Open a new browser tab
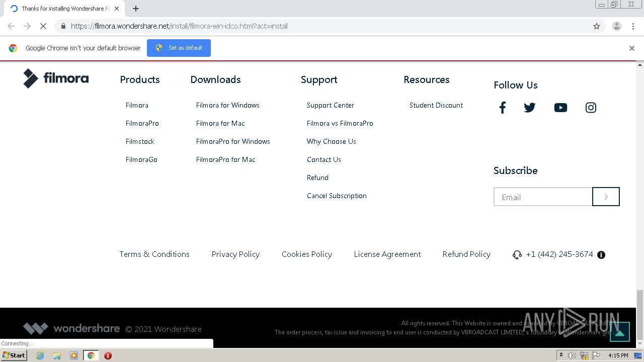The height and width of the screenshot is (362, 644). tap(136, 9)
